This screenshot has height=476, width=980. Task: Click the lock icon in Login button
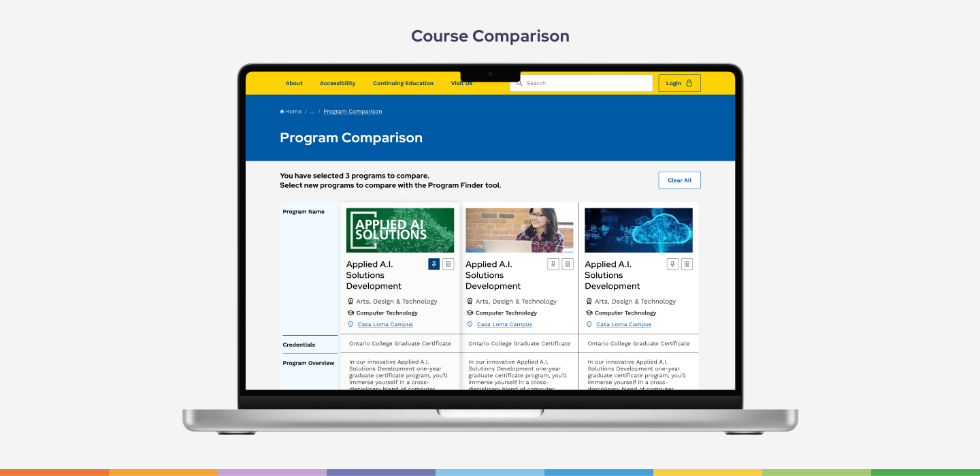click(689, 83)
